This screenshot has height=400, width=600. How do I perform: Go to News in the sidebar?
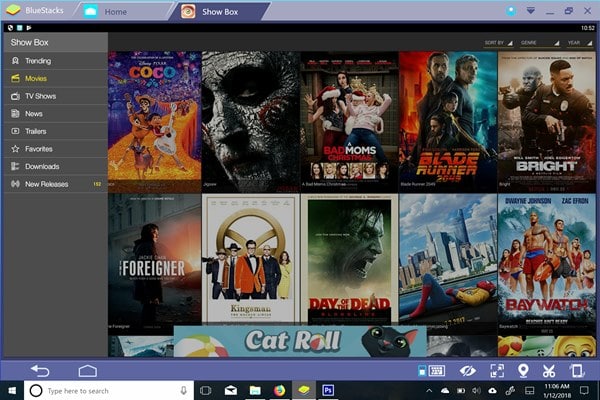click(x=56, y=114)
